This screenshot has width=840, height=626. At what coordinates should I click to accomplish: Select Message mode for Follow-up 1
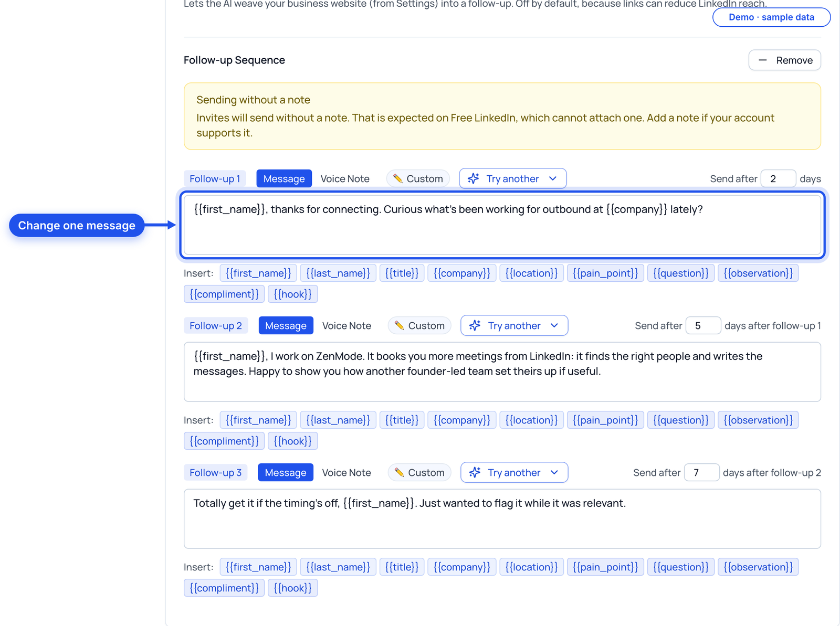[x=284, y=178]
